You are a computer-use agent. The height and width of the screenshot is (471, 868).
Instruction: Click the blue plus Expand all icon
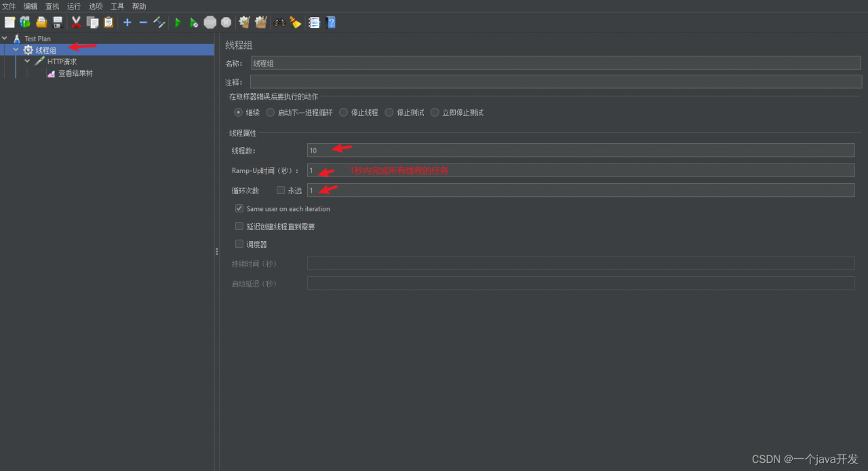127,22
